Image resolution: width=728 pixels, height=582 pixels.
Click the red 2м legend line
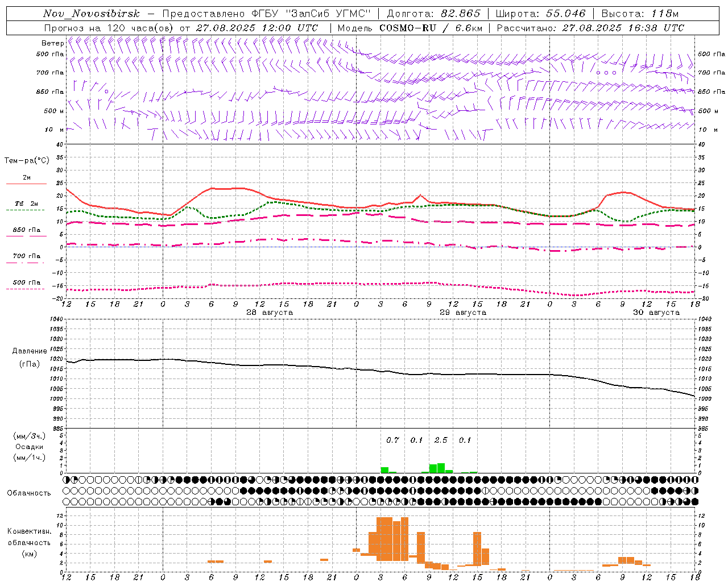26,184
